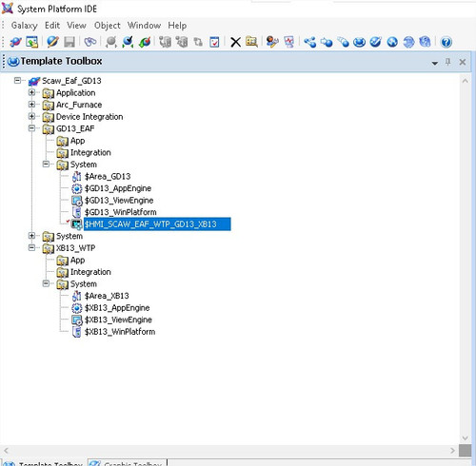This screenshot has height=466, width=476.
Task: Toggle the Template Toolbox pin button
Action: 447,62
